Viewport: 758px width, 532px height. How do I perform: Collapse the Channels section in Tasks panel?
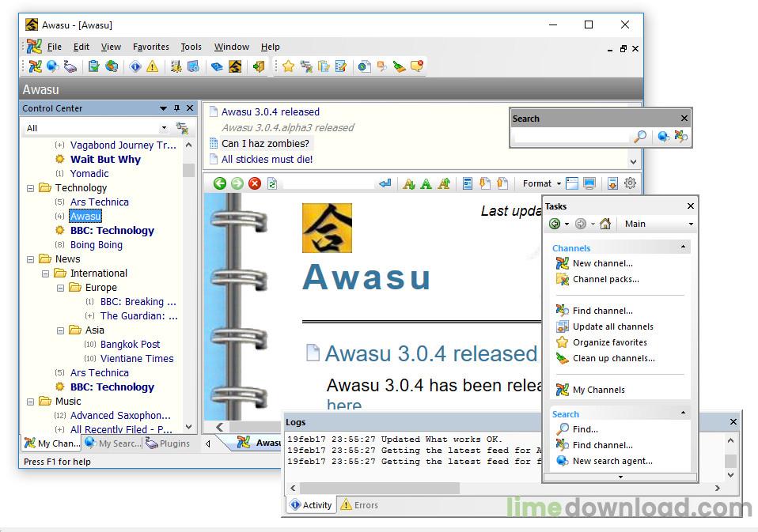click(683, 247)
